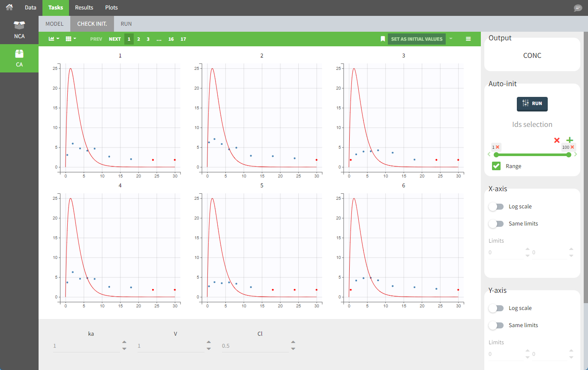Remove id selection with red X icon
This screenshot has width=588, height=370.
click(x=557, y=140)
